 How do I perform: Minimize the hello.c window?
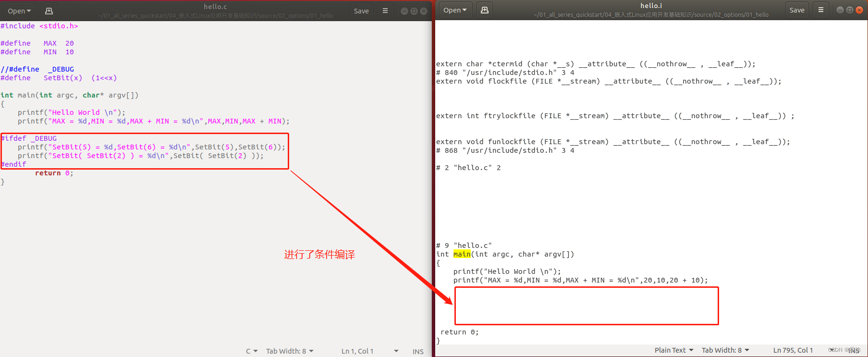404,11
